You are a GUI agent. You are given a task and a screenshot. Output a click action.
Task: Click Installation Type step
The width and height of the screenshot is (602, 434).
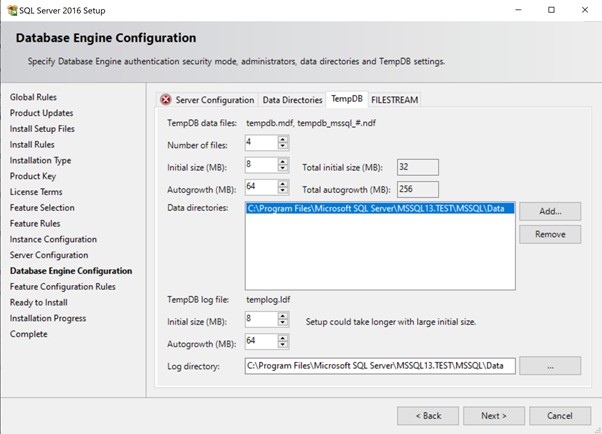coord(40,160)
